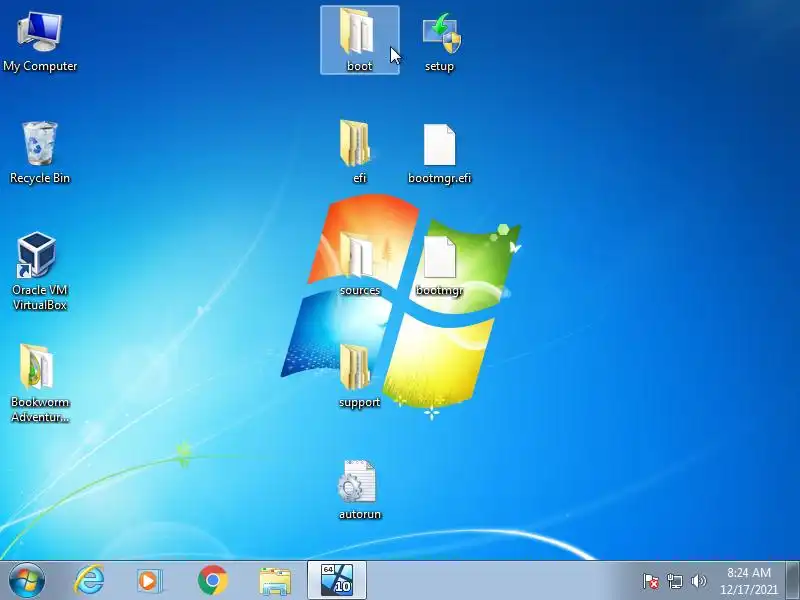Image resolution: width=800 pixels, height=600 pixels.
Task: Open the volume speaker control
Action: pos(698,581)
